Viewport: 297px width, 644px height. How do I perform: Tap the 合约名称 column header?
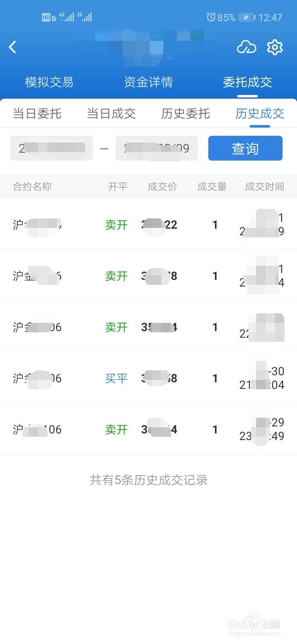(x=32, y=187)
